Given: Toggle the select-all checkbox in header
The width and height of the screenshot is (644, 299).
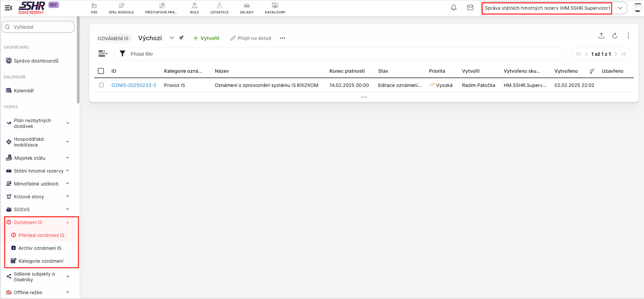Looking at the screenshot, I should click(101, 71).
